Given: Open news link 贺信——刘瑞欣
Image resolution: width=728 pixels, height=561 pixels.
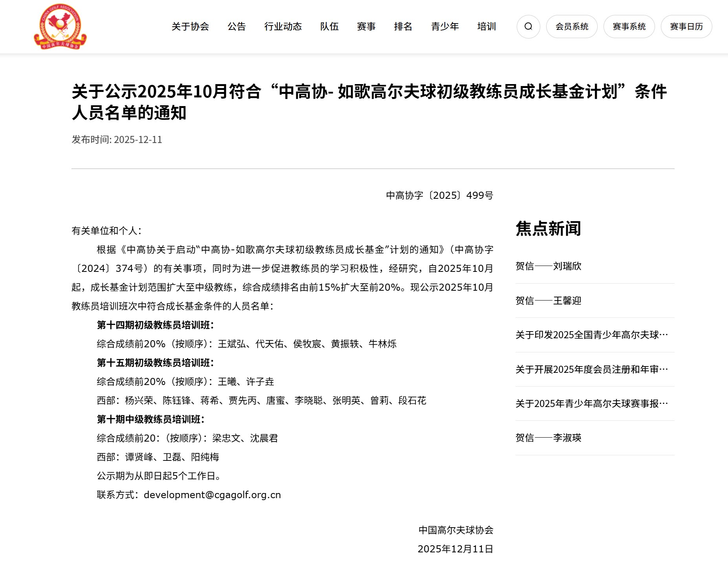Looking at the screenshot, I should coord(548,266).
